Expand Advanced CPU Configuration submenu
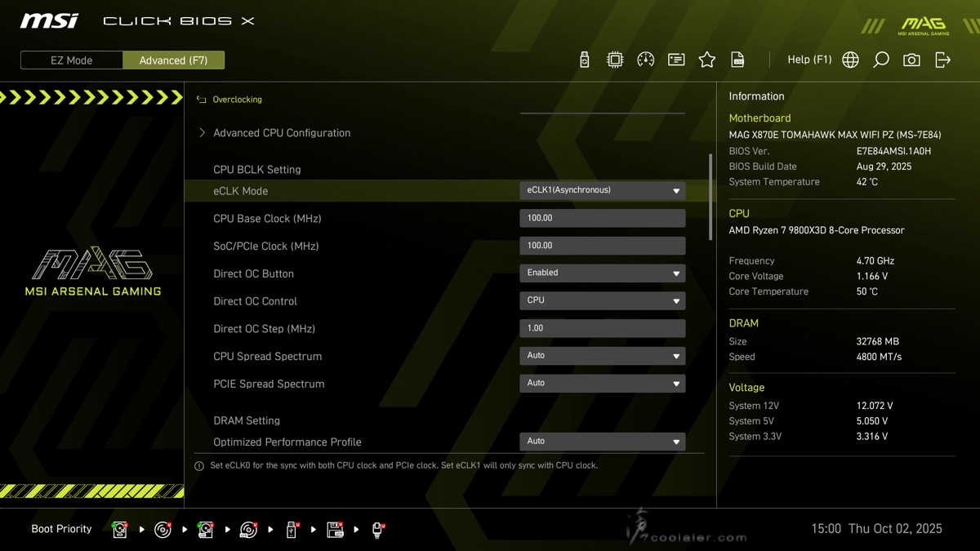 [x=281, y=133]
